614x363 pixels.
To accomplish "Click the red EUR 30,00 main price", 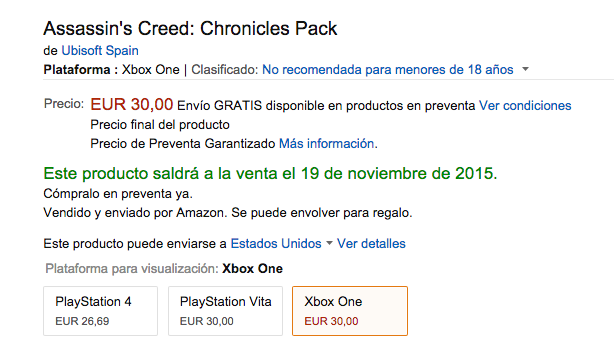I will pyautogui.click(x=132, y=105).
